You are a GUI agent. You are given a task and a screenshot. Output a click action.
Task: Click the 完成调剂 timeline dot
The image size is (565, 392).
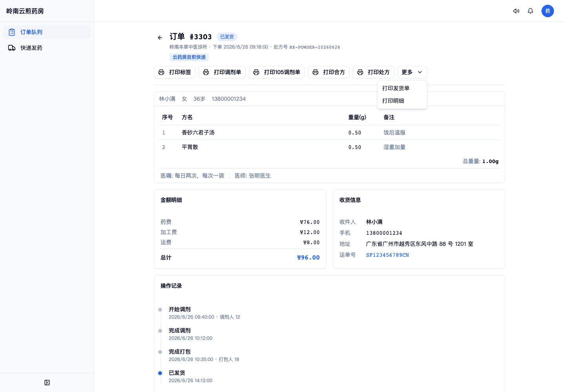[x=160, y=331]
